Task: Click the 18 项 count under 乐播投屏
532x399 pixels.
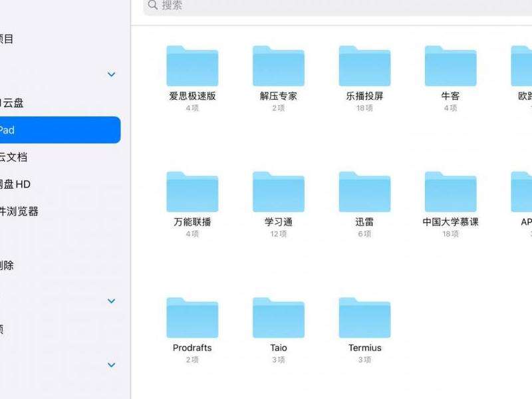Action: (364, 108)
